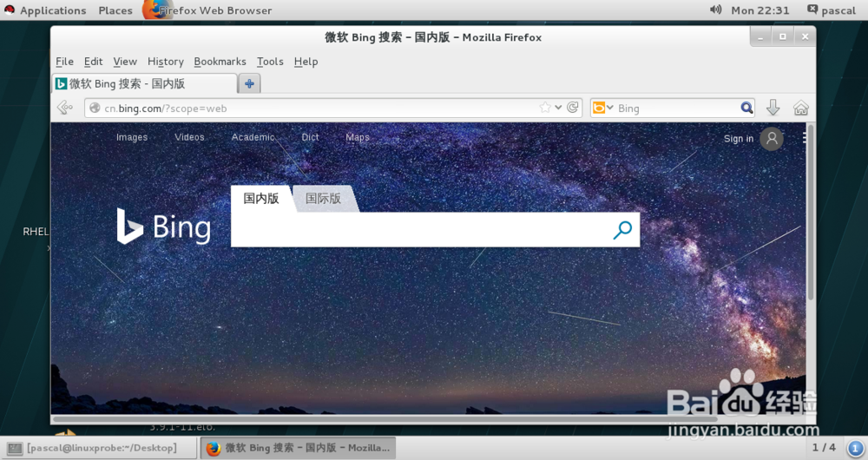Screen dimensions: 868x460
Task: Reload the page with the refresh icon
Action: [x=572, y=108]
